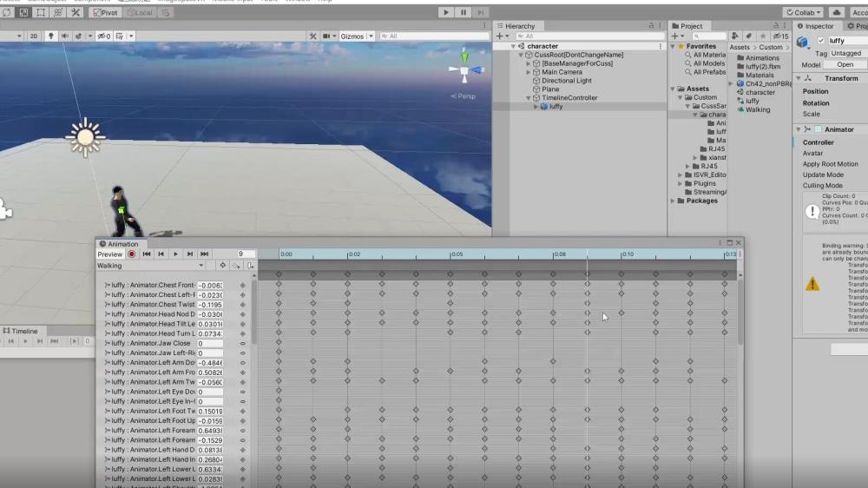868x488 pixels.
Task: Expand the luffy object in Hierarchy
Action: coord(536,106)
